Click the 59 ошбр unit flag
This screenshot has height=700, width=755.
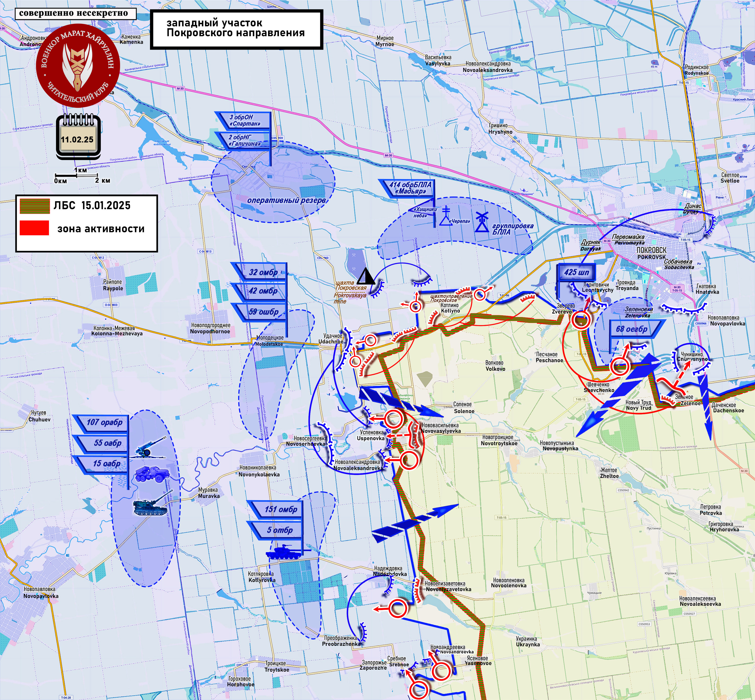coord(260,312)
